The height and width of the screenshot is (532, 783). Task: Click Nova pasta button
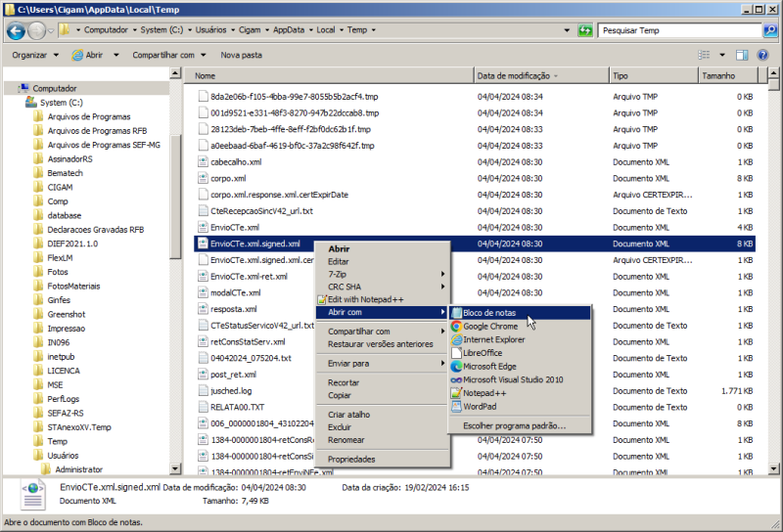(241, 55)
